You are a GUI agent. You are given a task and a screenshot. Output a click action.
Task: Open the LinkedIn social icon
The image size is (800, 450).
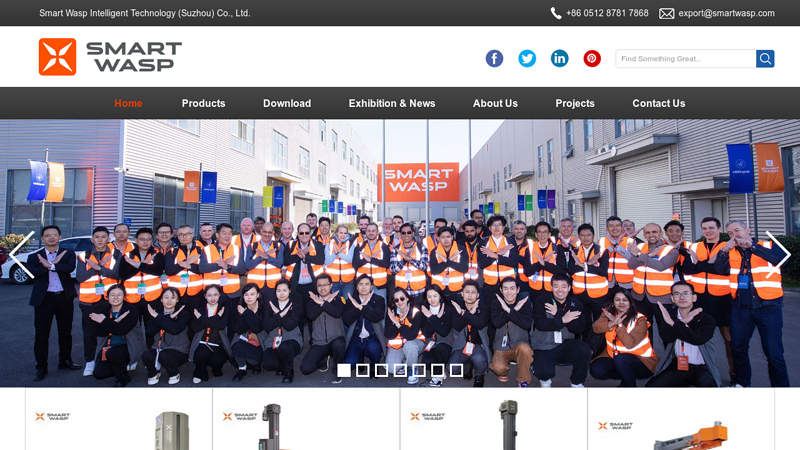pyautogui.click(x=560, y=59)
